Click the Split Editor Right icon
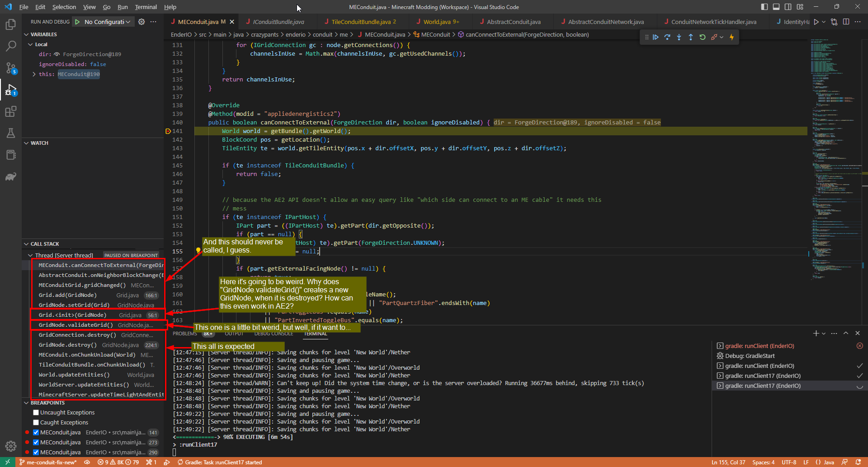 click(x=846, y=22)
